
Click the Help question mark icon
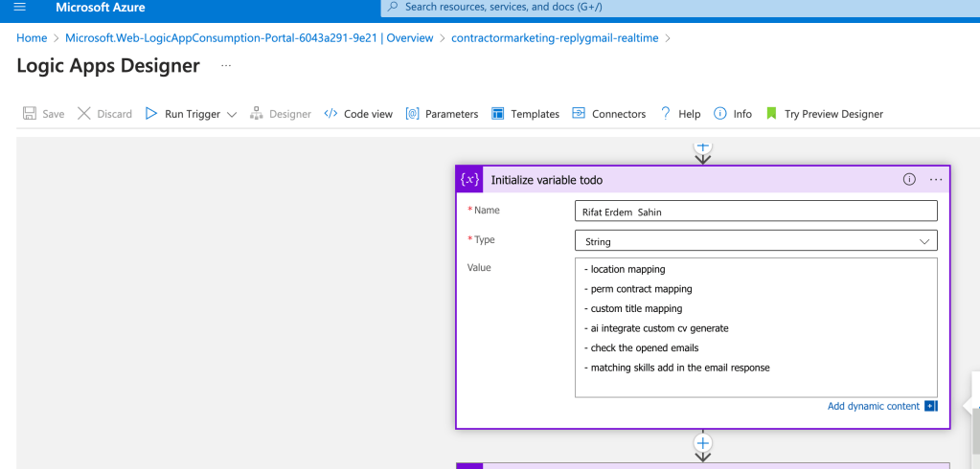coord(666,114)
